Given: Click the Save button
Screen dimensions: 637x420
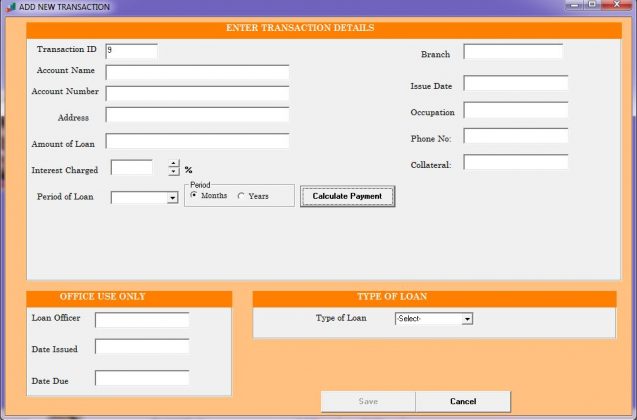Looking at the screenshot, I should click(367, 401).
